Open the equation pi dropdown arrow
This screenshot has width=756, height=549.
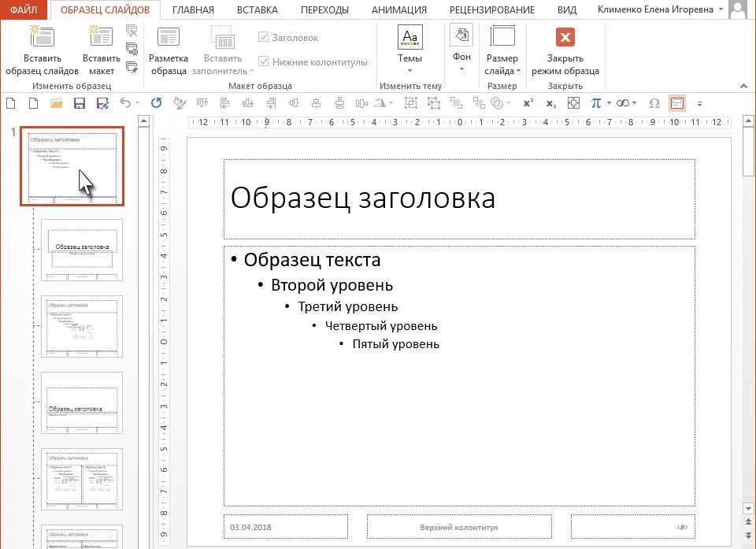click(x=609, y=102)
